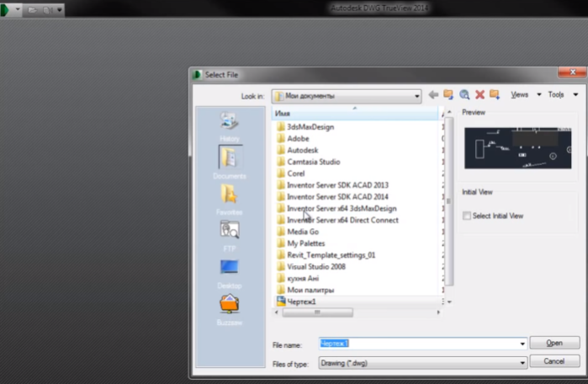588x384 pixels.
Task: Select the Revit_Template_settings_01 folder
Action: (x=331, y=255)
